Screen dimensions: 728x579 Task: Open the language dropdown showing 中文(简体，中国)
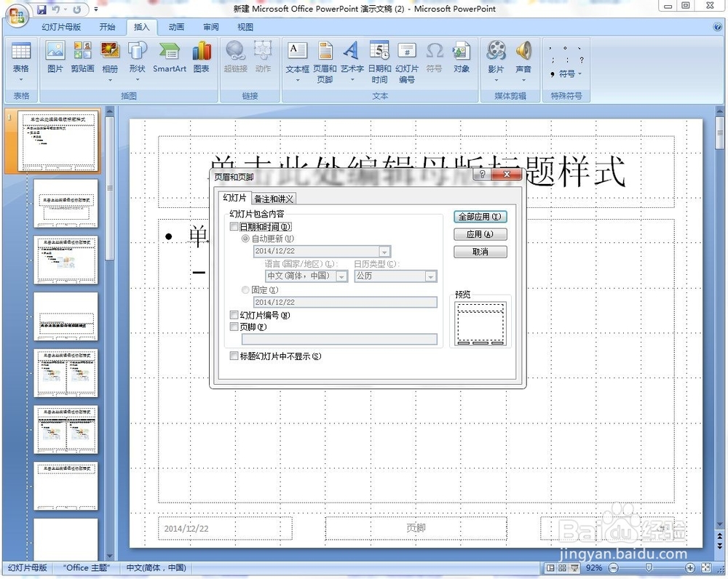(x=341, y=276)
